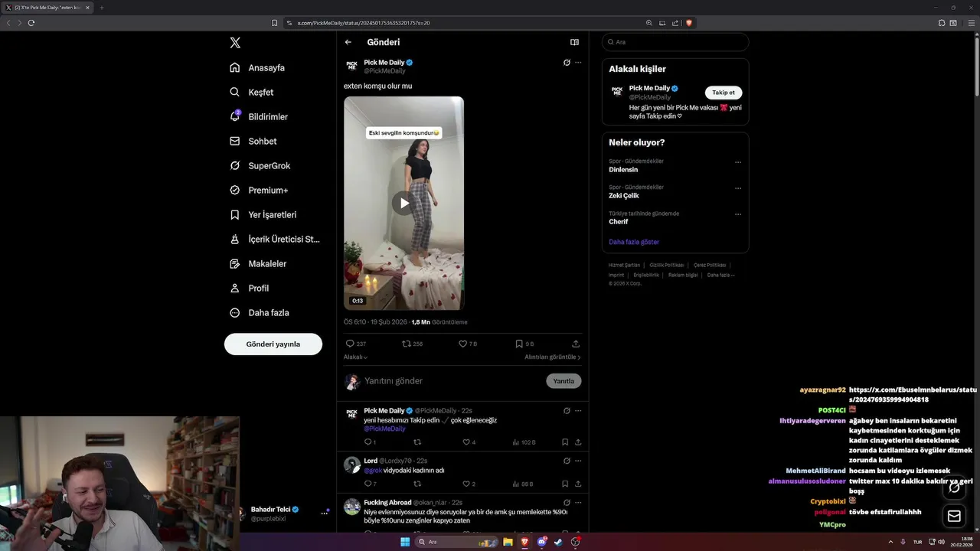Open Makaleler in the sidebar
Image resolution: width=980 pixels, height=551 pixels.
click(258, 263)
